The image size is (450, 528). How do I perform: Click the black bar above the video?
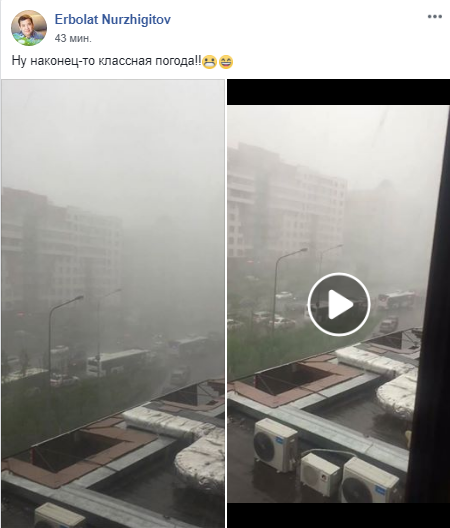point(339,92)
